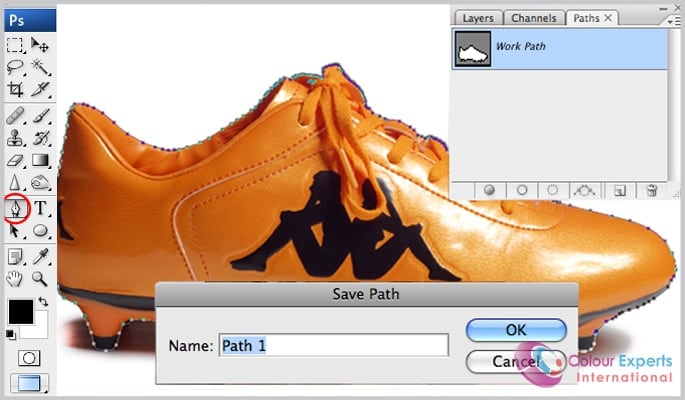Select the Hand tool
This screenshot has height=400, width=685.
15,279
